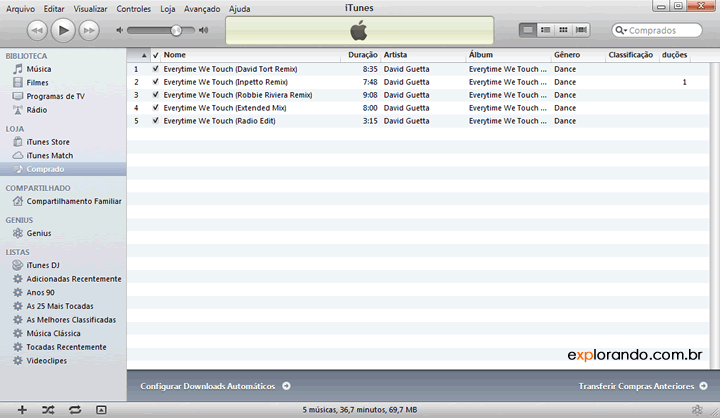
Task: Click the low volume speaker icon
Action: (x=119, y=30)
